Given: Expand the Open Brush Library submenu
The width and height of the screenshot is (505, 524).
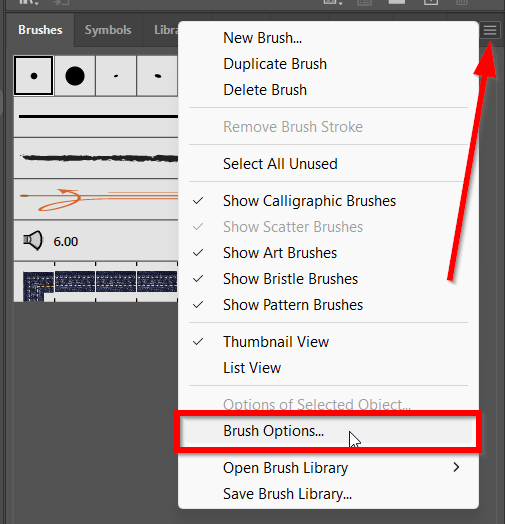Looking at the screenshot, I should click(x=328, y=468).
